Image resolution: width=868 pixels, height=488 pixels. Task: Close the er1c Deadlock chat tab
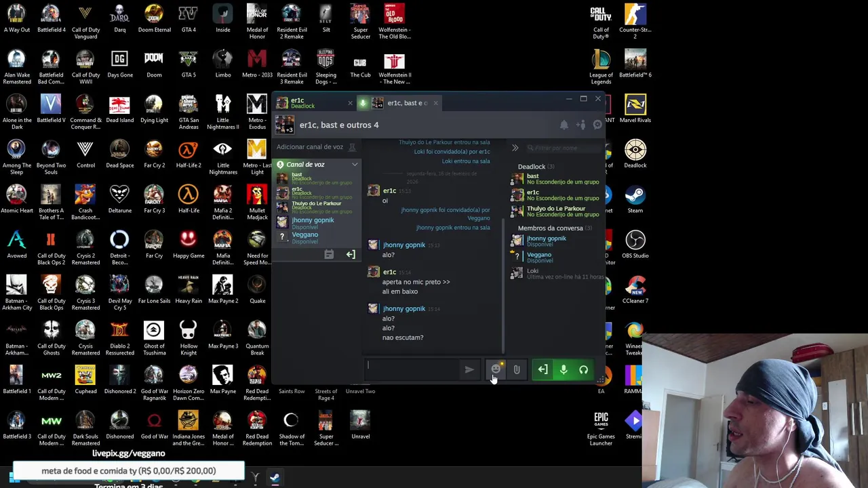tap(350, 103)
